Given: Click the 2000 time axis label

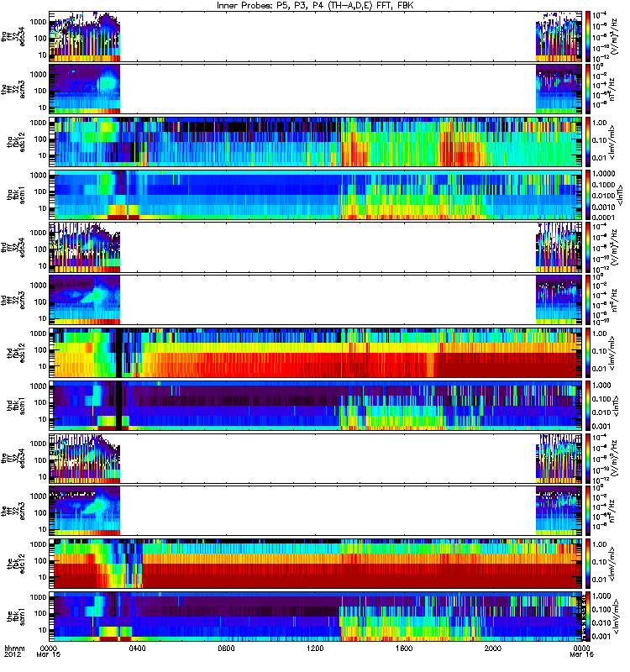Looking at the screenshot, I should tap(493, 648).
